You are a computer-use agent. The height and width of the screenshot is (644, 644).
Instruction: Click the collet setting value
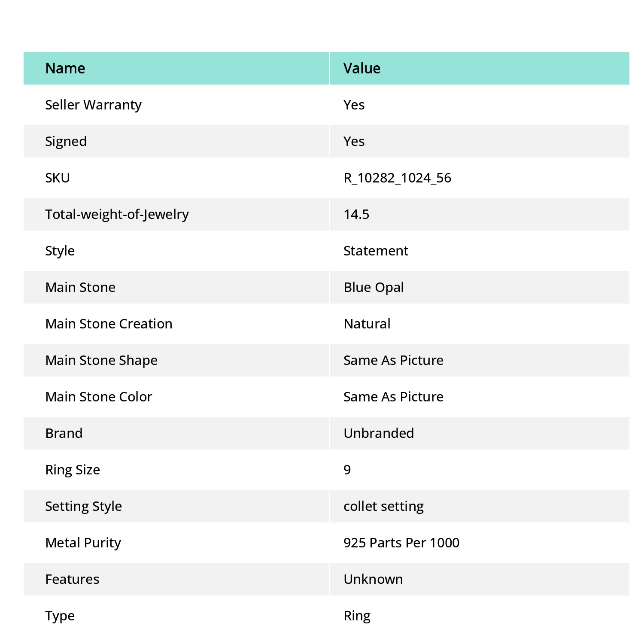[x=383, y=507]
